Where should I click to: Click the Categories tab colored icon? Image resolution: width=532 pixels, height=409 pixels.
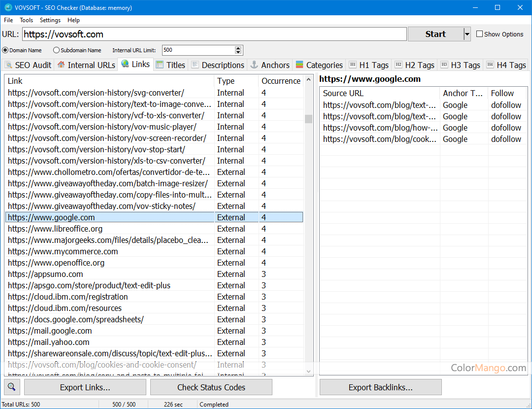coord(299,65)
